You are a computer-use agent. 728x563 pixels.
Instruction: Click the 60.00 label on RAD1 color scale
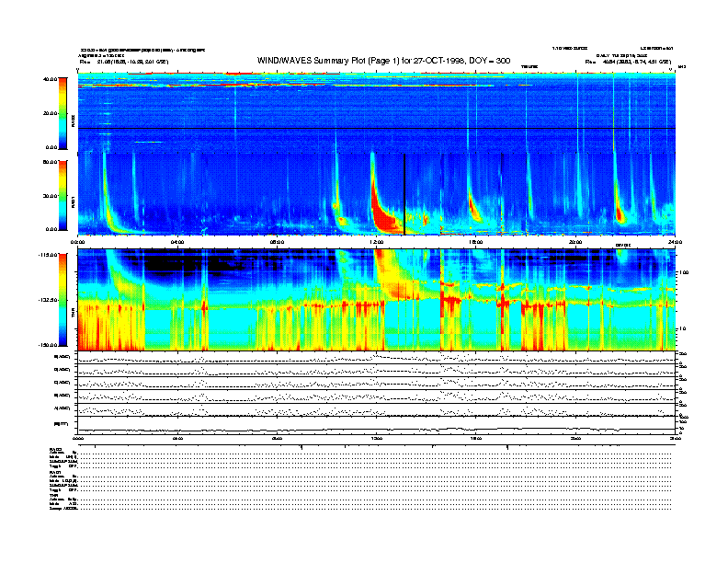pyautogui.click(x=50, y=162)
